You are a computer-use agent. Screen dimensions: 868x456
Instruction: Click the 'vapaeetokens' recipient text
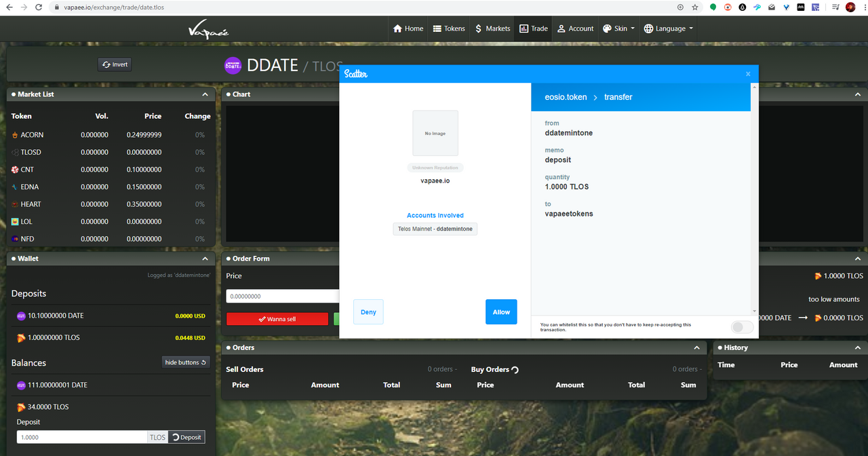pyautogui.click(x=569, y=214)
